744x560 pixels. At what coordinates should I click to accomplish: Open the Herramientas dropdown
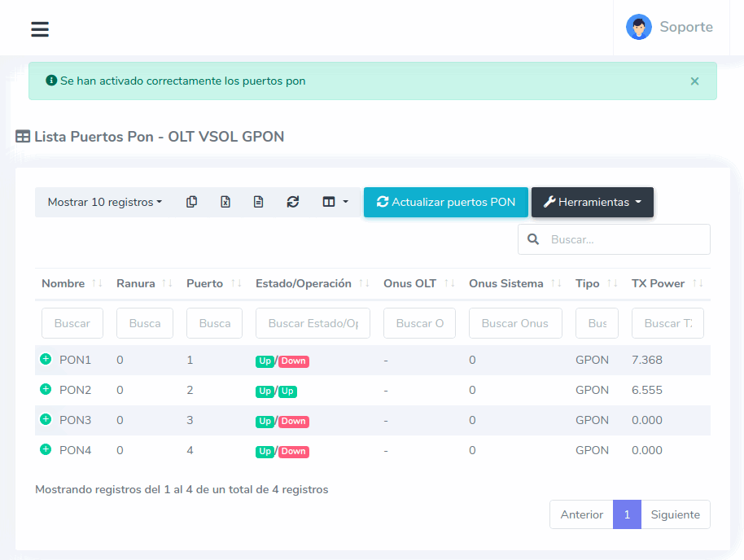coord(593,202)
